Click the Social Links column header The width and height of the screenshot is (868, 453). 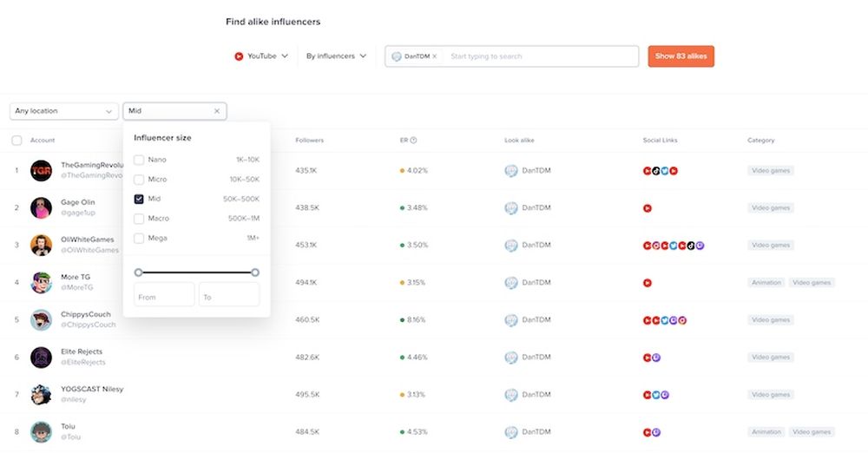(x=660, y=140)
